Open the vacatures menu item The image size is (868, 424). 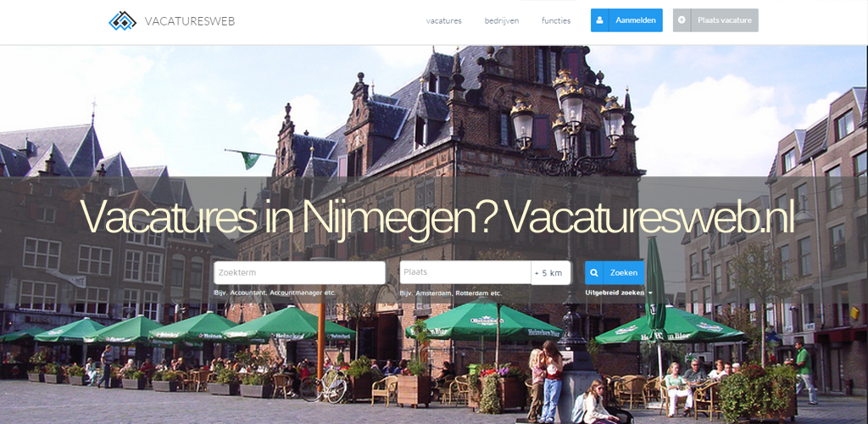click(444, 20)
